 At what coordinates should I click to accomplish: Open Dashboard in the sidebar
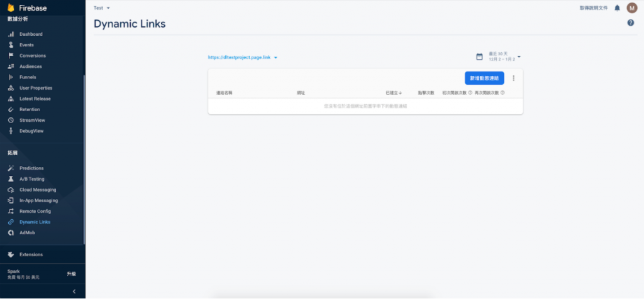click(31, 34)
